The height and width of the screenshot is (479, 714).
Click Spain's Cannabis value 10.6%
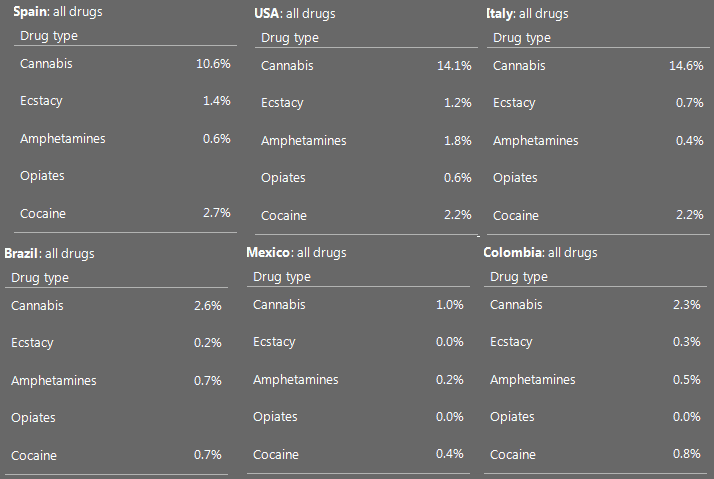click(x=213, y=64)
